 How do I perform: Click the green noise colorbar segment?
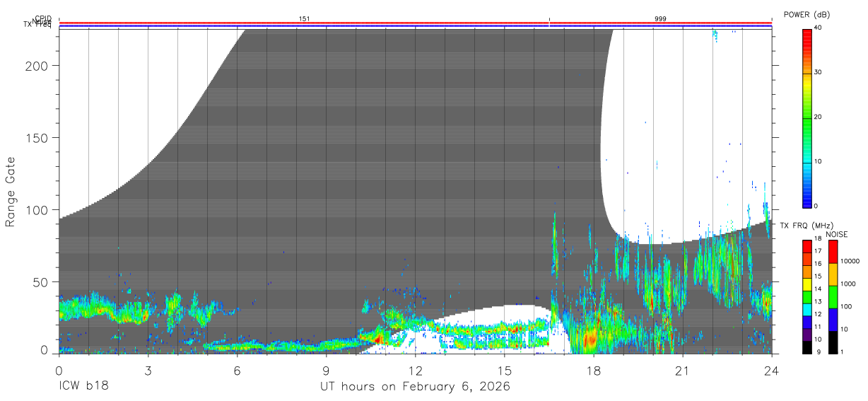coord(833,296)
